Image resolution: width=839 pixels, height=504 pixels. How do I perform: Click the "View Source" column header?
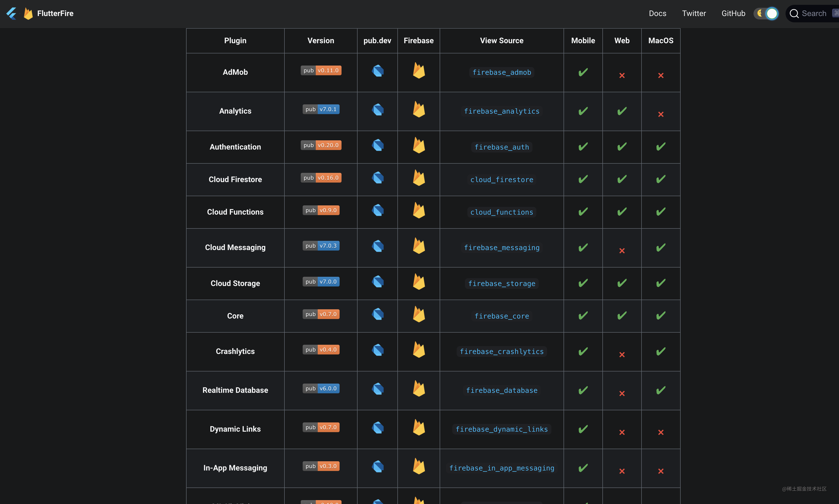pyautogui.click(x=502, y=40)
